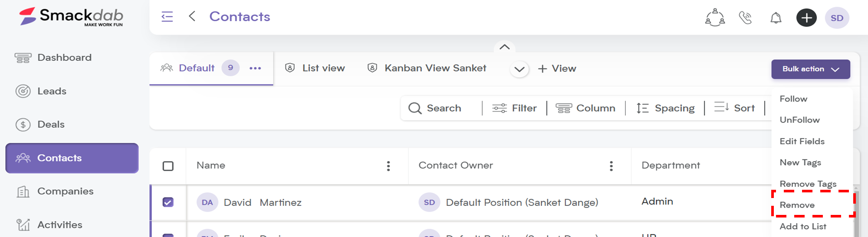Collapse the header with up chevron
The image size is (868, 237).
tap(504, 47)
